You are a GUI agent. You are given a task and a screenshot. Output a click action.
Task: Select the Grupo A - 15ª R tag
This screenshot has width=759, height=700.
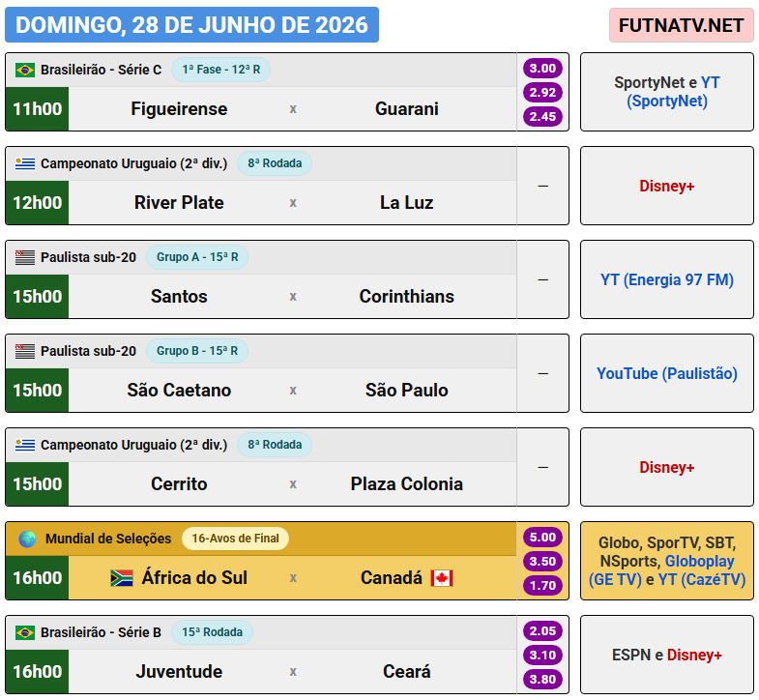click(x=197, y=257)
